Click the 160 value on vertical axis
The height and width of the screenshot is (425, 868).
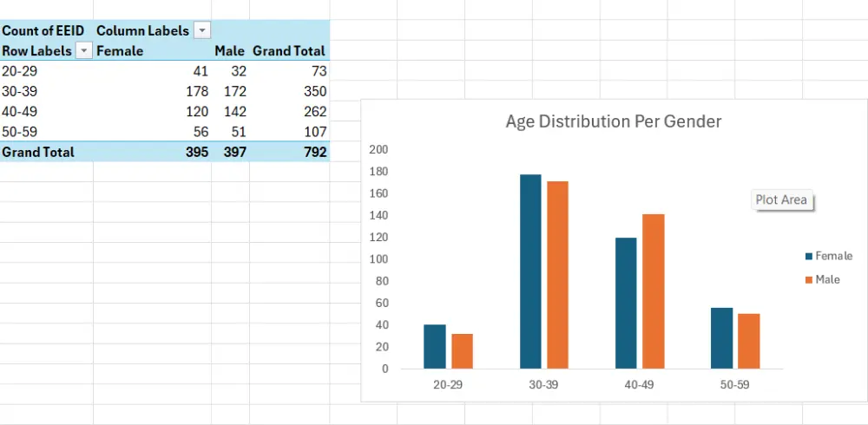click(378, 193)
